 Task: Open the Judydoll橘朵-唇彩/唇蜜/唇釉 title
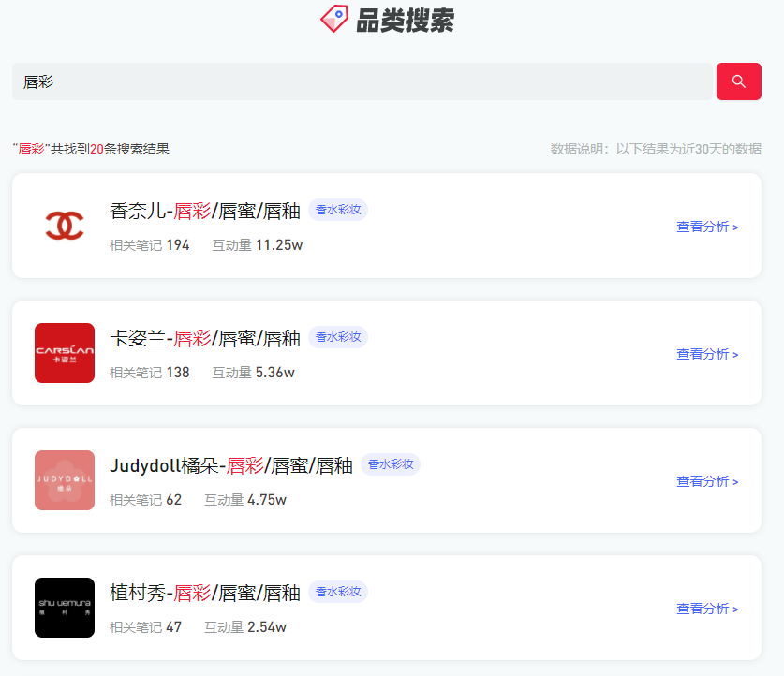(231, 465)
